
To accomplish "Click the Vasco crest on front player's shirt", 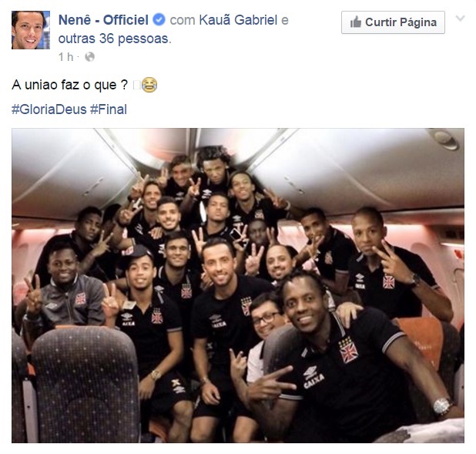I will pyautogui.click(x=348, y=350).
